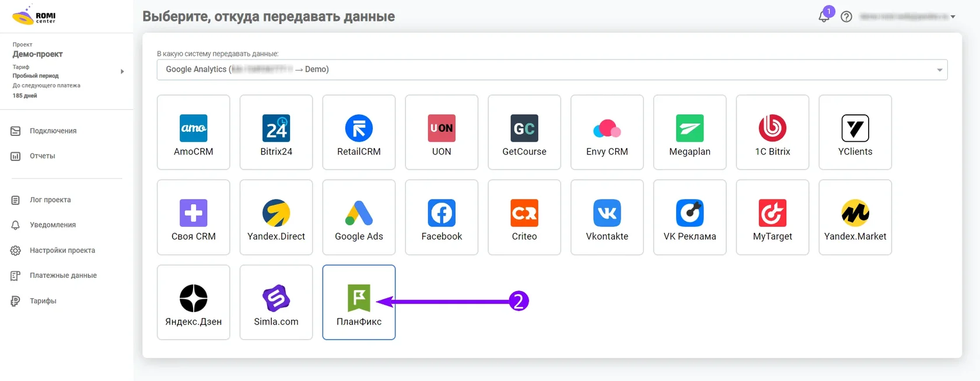Select the Criteo tile
Screen dimensions: 980x381
[524, 218]
